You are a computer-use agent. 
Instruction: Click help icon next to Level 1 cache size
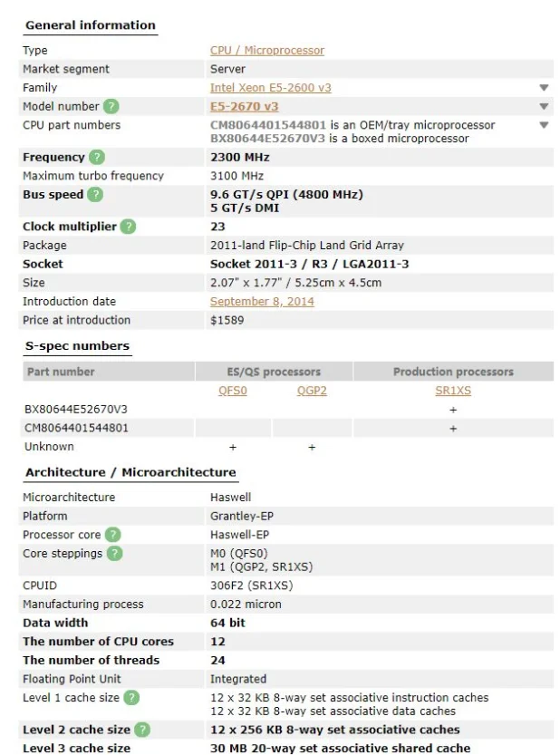131,698
